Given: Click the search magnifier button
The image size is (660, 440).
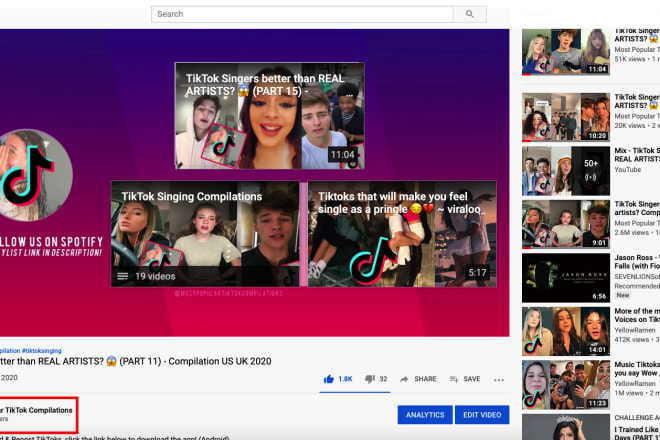Looking at the screenshot, I should click(x=470, y=14).
